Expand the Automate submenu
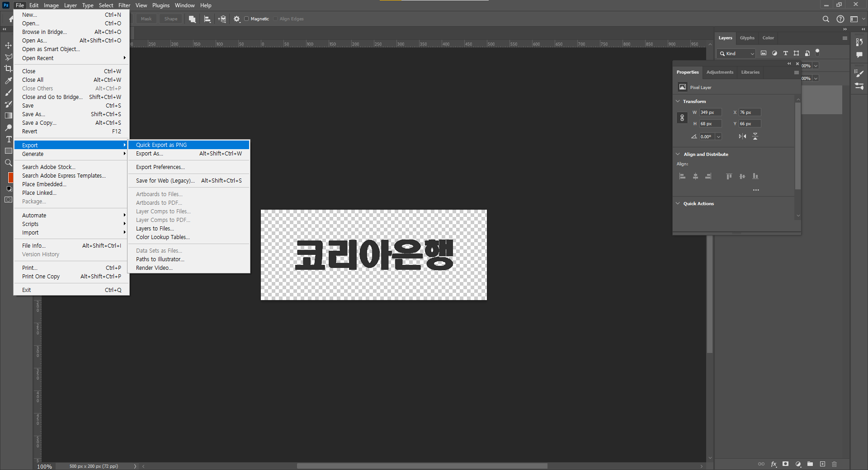 pyautogui.click(x=71, y=216)
